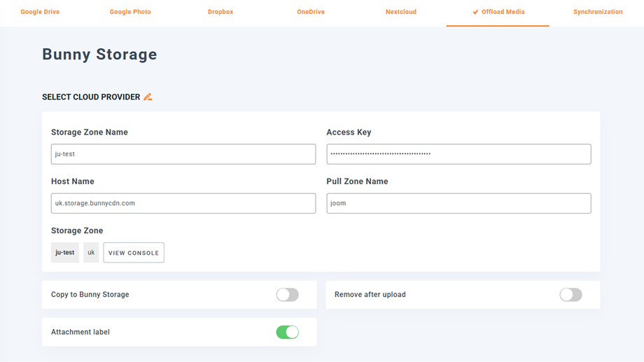The image size is (644, 362).
Task: Click the checkmark icon on Offload Media tab
Action: (x=475, y=12)
